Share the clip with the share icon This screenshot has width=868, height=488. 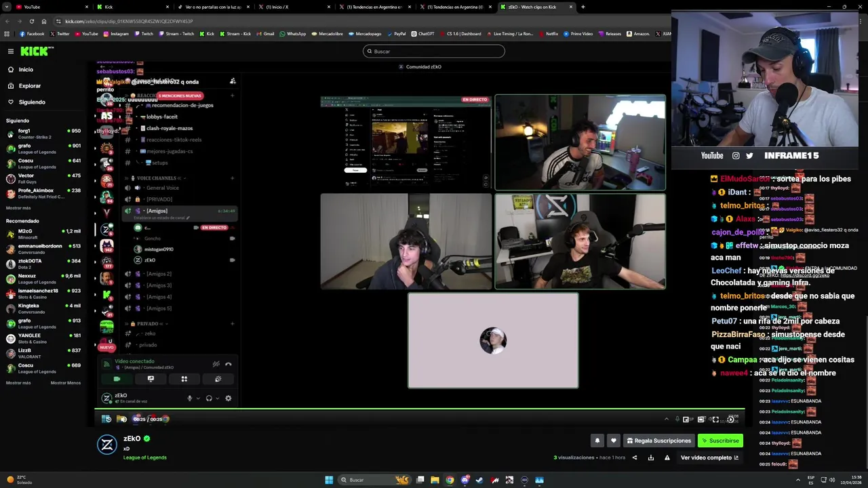635,457
